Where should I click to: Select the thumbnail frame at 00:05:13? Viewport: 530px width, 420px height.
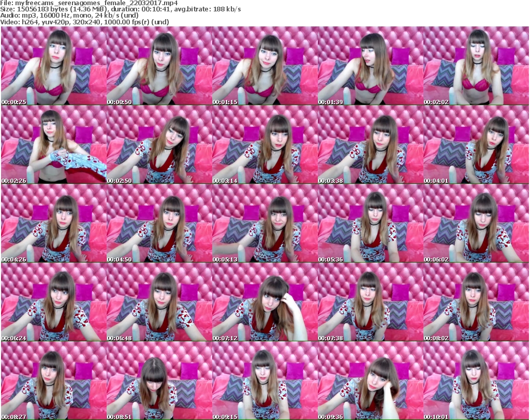pos(265,223)
